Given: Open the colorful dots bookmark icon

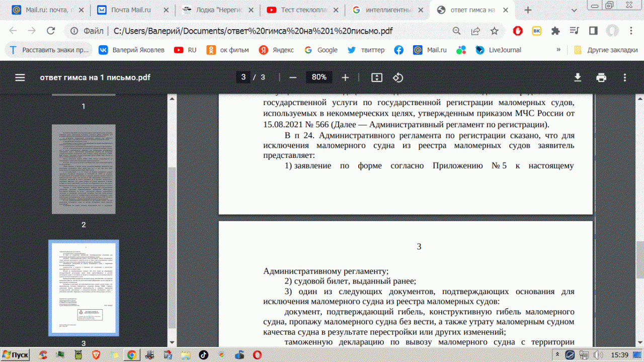Looking at the screenshot, I should [461, 50].
